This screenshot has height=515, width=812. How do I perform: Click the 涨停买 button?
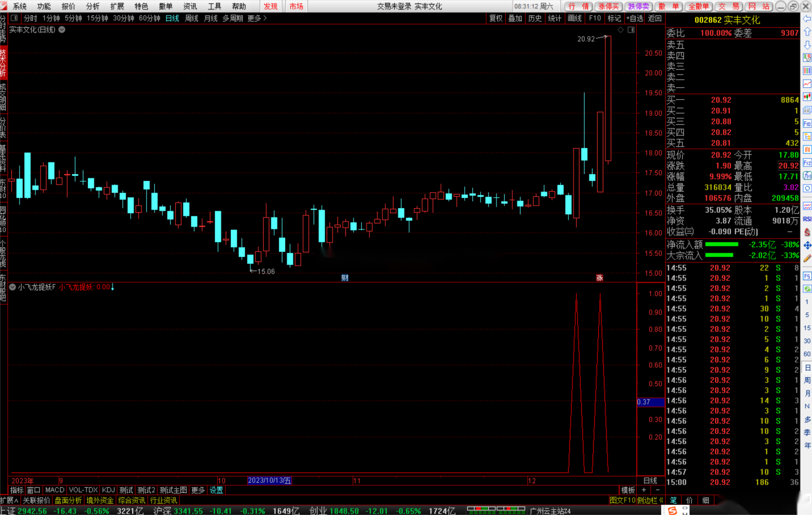(608, 6)
